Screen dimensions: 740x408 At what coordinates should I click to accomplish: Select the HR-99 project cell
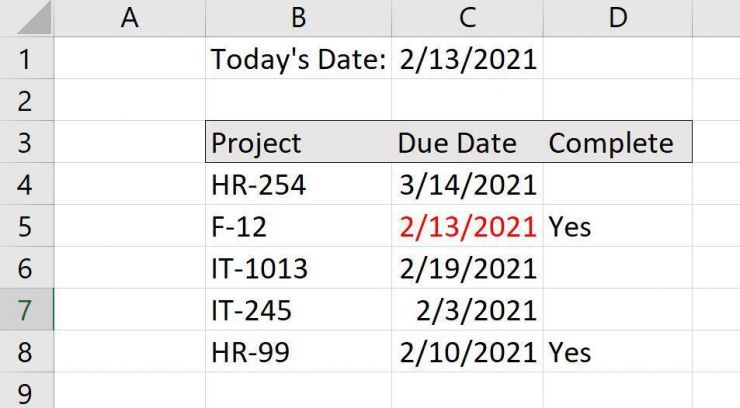pyautogui.click(x=298, y=352)
